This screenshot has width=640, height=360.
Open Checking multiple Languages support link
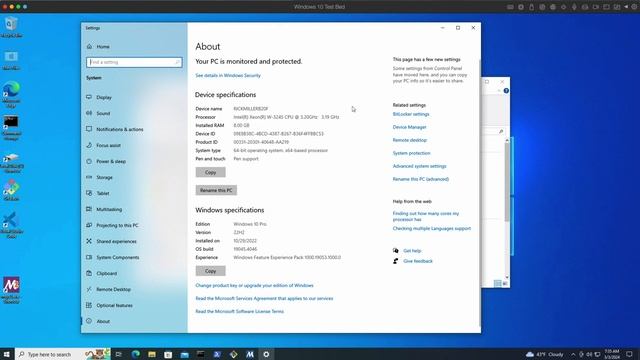pyautogui.click(x=431, y=229)
